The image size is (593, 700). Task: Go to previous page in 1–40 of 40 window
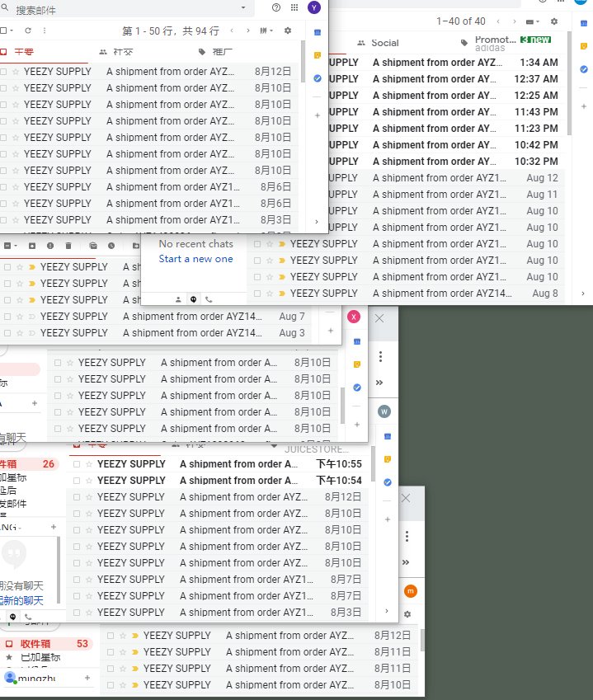(498, 21)
